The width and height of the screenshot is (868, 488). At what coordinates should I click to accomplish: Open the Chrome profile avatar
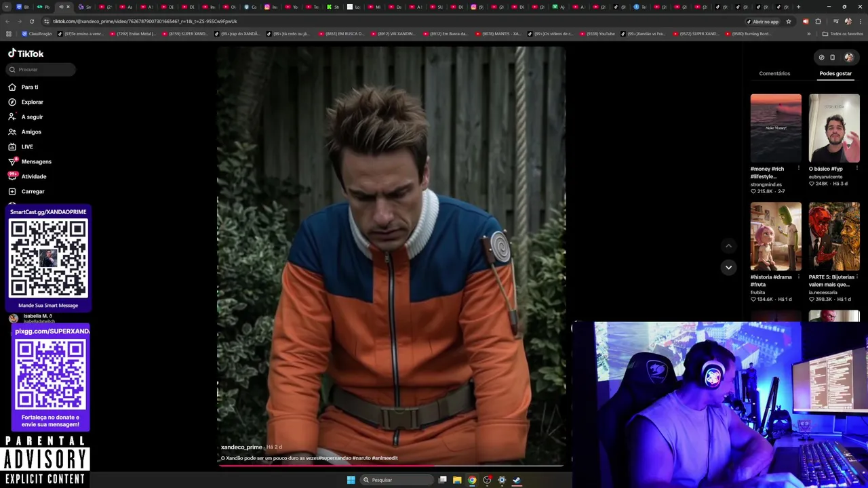pyautogui.click(x=848, y=22)
